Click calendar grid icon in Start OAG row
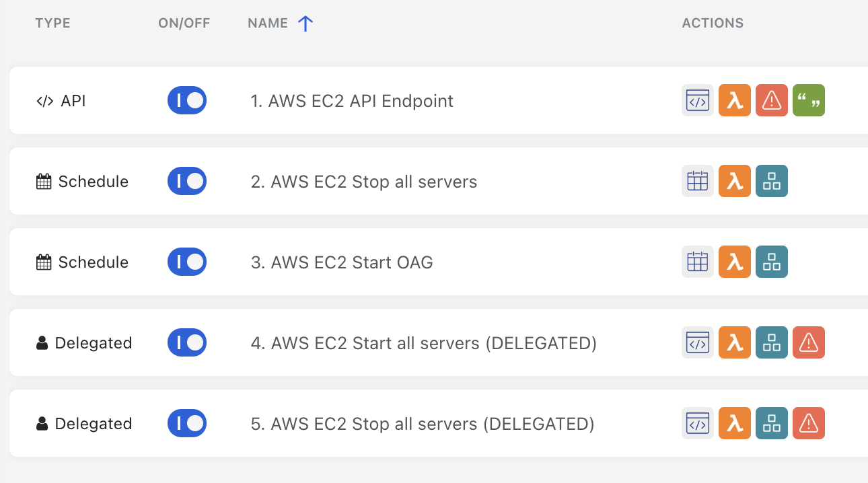868x483 pixels. pos(697,262)
